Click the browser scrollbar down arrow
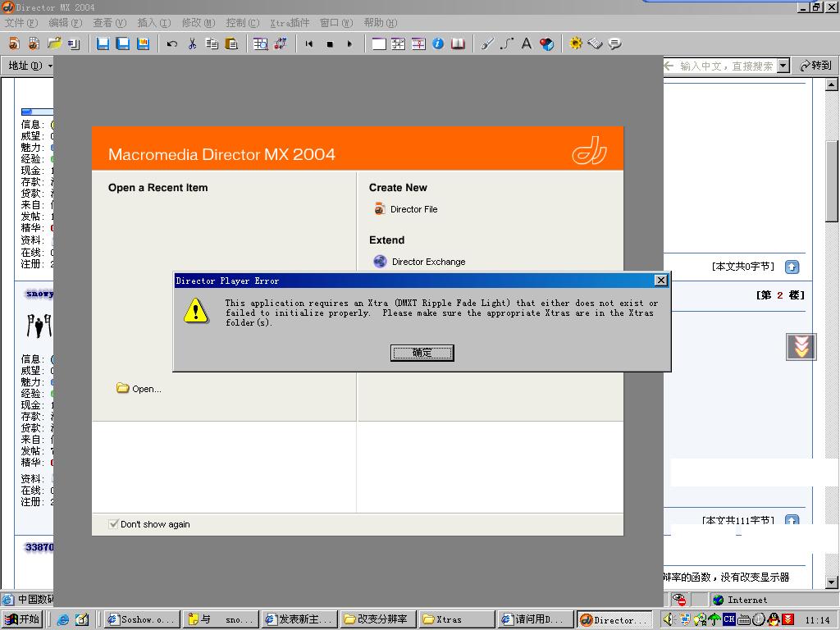This screenshot has height=630, width=840. click(832, 582)
